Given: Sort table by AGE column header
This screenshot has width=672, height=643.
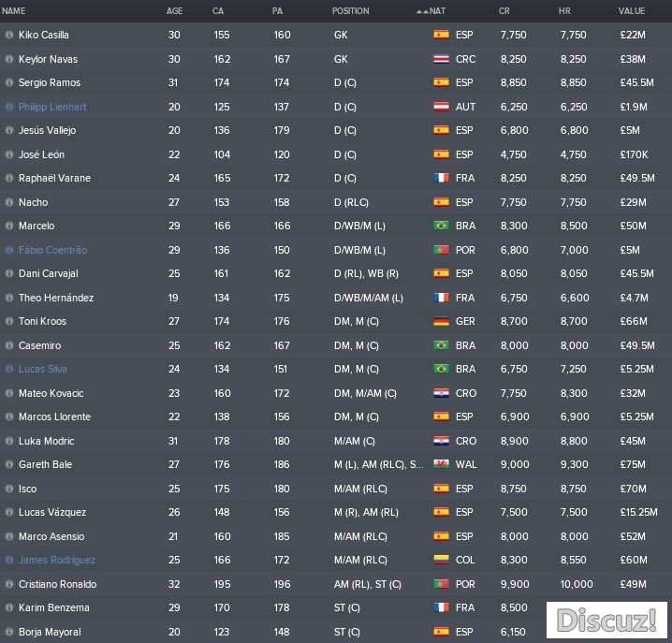Looking at the screenshot, I should [174, 11].
